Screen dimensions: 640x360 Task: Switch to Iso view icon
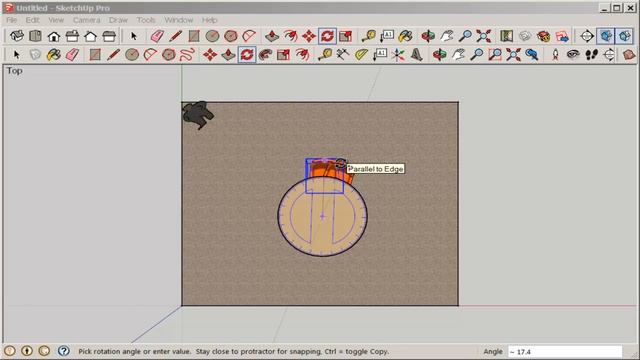pyautogui.click(x=17, y=36)
